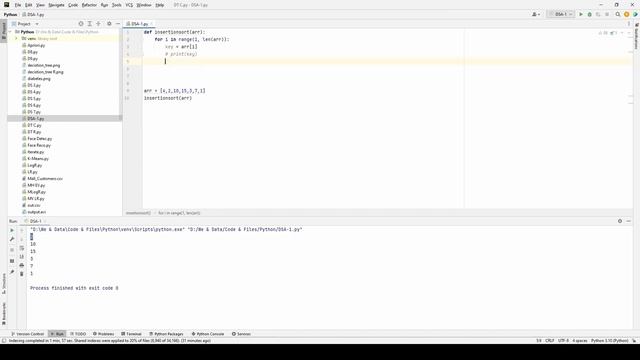Open DSA-1 run configuration dropdown
Image resolution: width=640 pixels, height=360 pixels.
click(x=560, y=14)
